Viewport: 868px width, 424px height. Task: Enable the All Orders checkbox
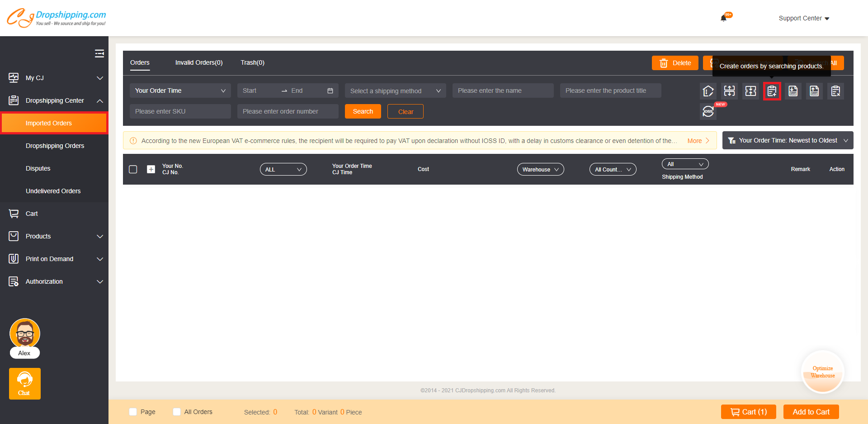tap(176, 412)
